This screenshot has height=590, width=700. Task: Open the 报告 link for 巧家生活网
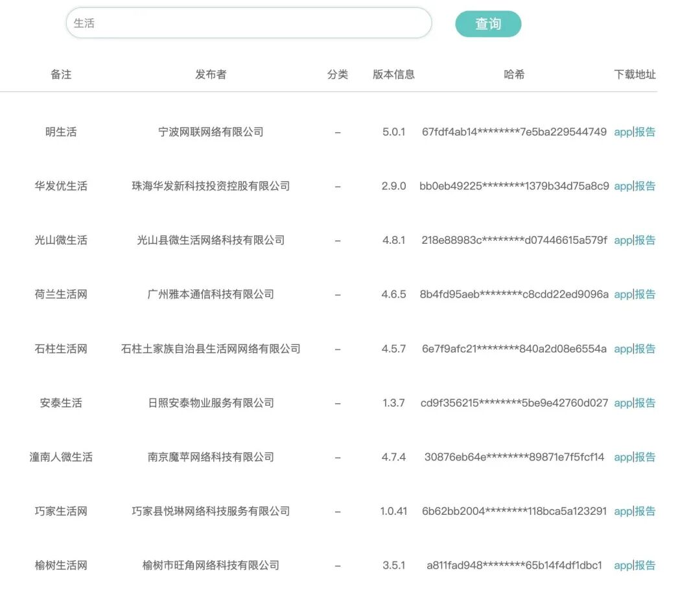pyautogui.click(x=645, y=511)
